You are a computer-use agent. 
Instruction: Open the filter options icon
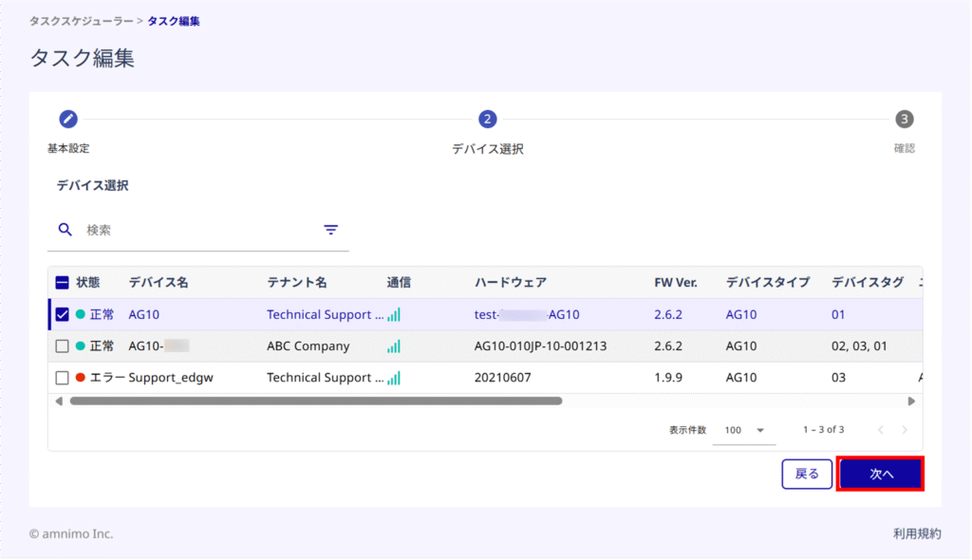pos(331,230)
